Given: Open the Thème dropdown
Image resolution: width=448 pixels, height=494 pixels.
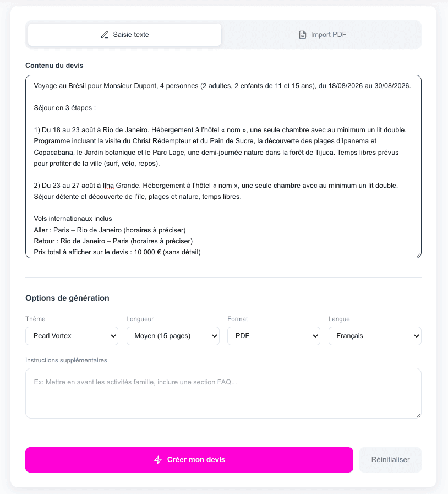Looking at the screenshot, I should click(x=72, y=336).
